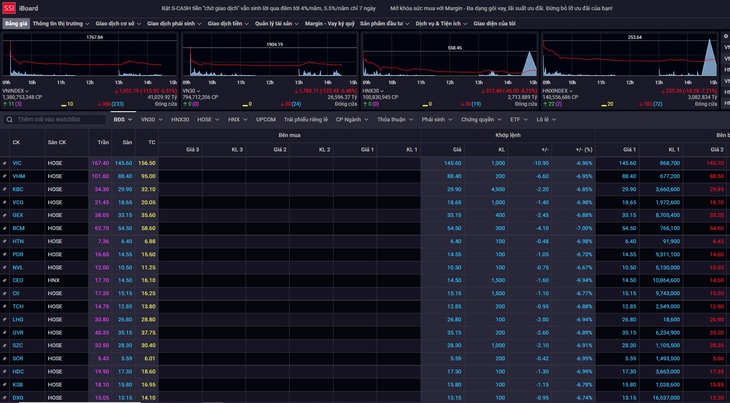730x403 pixels.
Task: Pin the VIC row
Action: [5, 163]
